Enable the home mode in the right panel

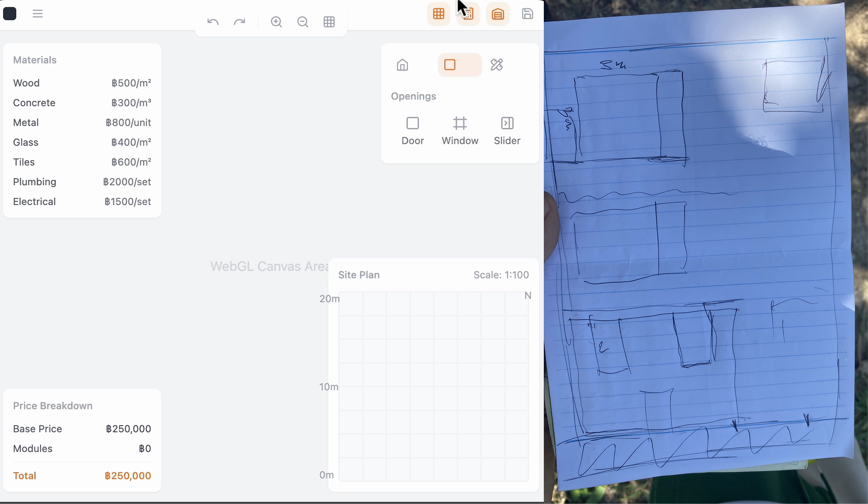(x=402, y=64)
